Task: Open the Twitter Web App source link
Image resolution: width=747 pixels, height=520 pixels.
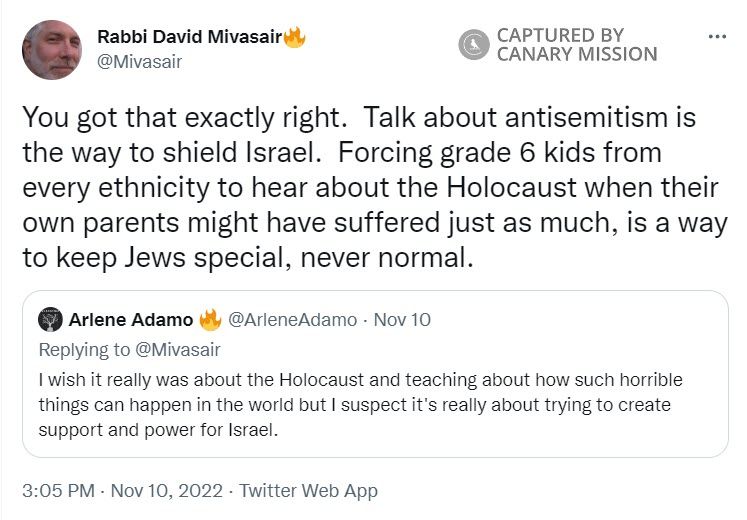Action: click(308, 491)
